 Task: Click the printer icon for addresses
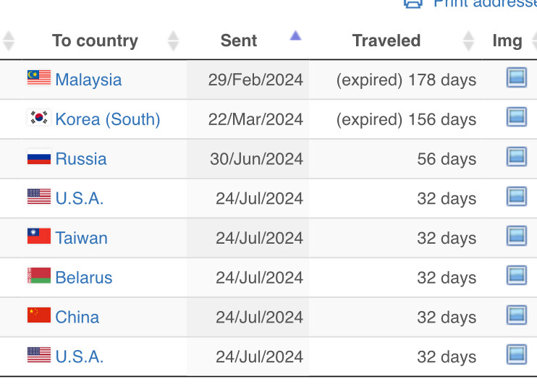coord(413,4)
